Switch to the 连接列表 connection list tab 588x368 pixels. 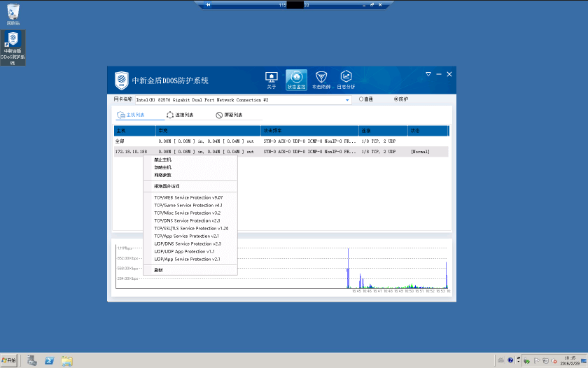(x=181, y=115)
